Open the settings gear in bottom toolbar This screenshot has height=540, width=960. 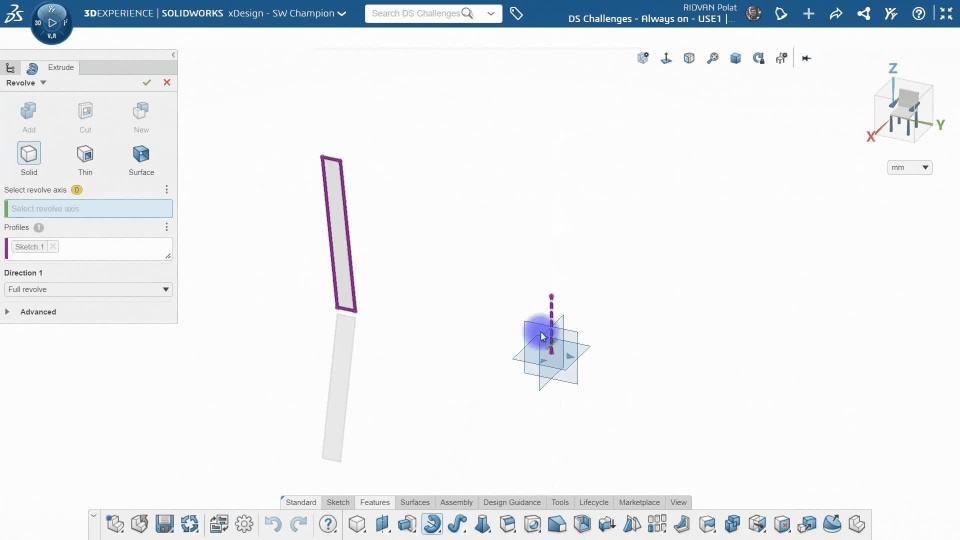click(244, 524)
